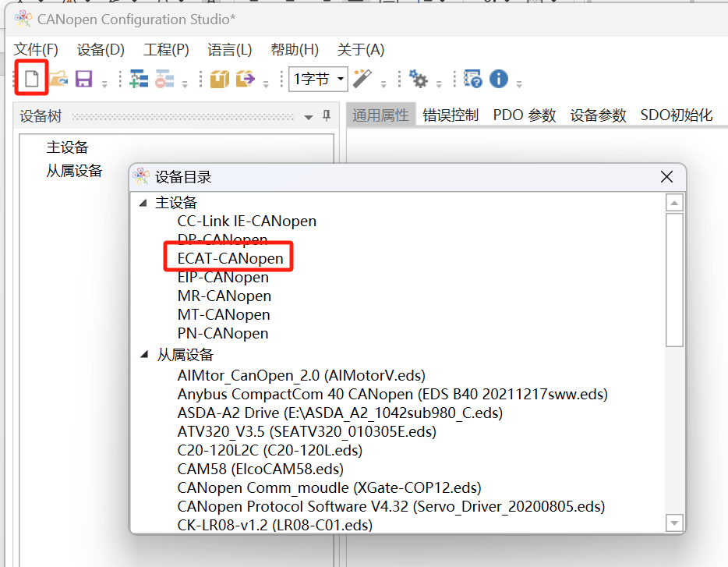This screenshot has height=567, width=728.
Task: Close the 设备目录 dialog
Action: (x=666, y=176)
